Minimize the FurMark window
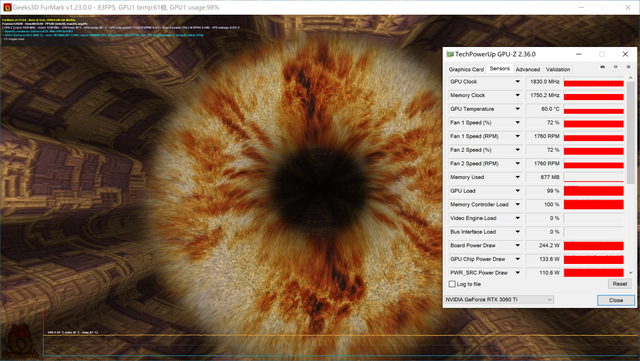 click(x=581, y=7)
